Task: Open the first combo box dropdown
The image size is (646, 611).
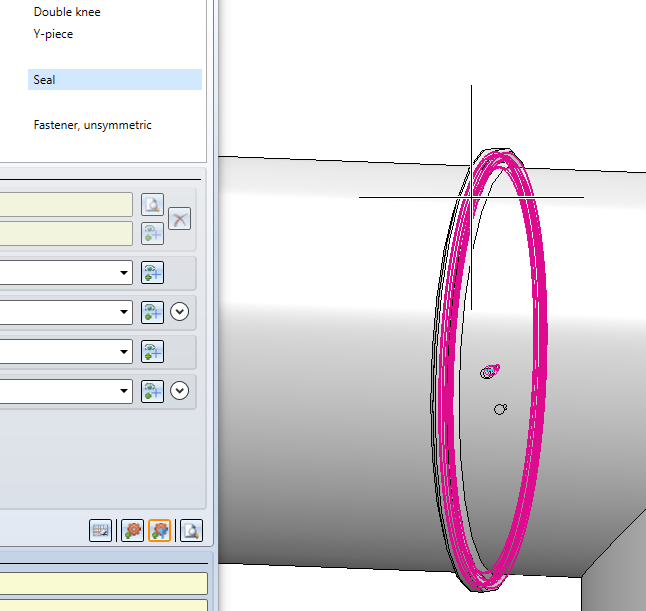Action: (x=124, y=273)
